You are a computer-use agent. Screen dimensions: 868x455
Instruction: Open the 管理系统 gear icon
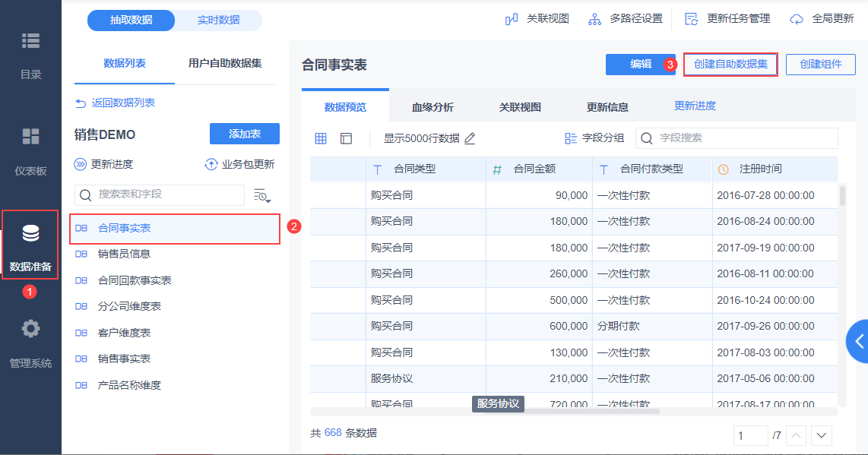click(x=30, y=329)
